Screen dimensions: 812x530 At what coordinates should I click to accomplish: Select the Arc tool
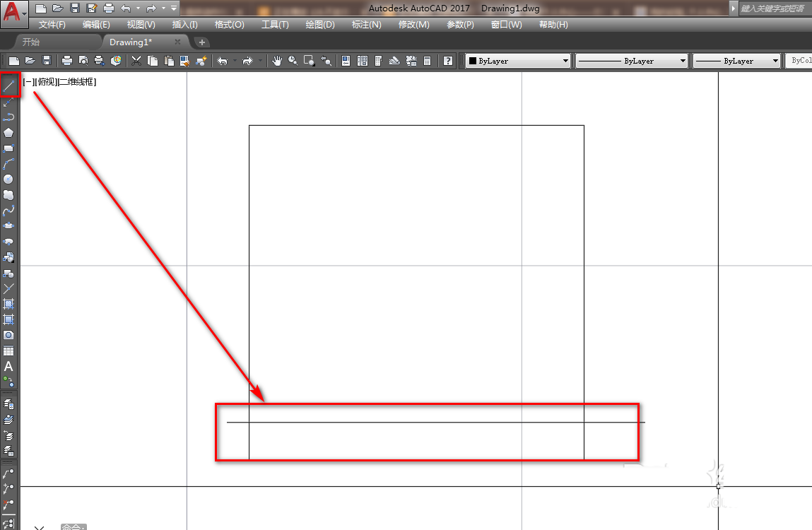click(x=8, y=164)
